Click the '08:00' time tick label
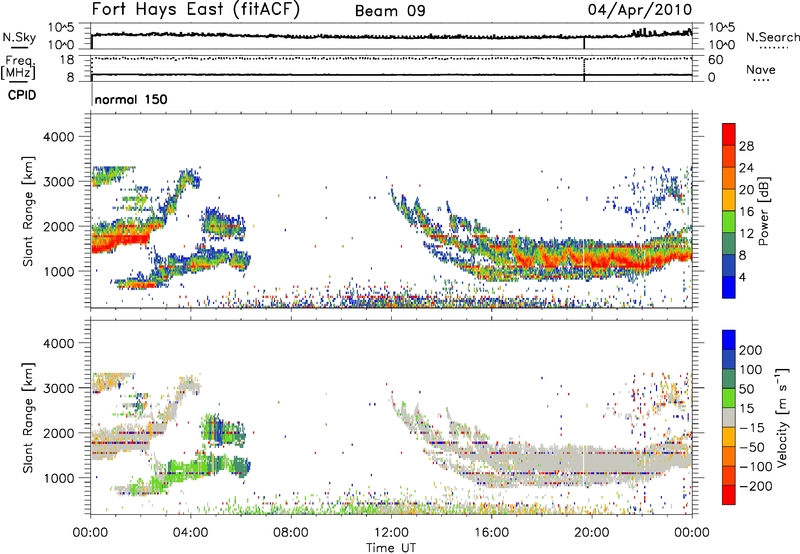Image resolution: width=800 pixels, height=554 pixels. (291, 533)
